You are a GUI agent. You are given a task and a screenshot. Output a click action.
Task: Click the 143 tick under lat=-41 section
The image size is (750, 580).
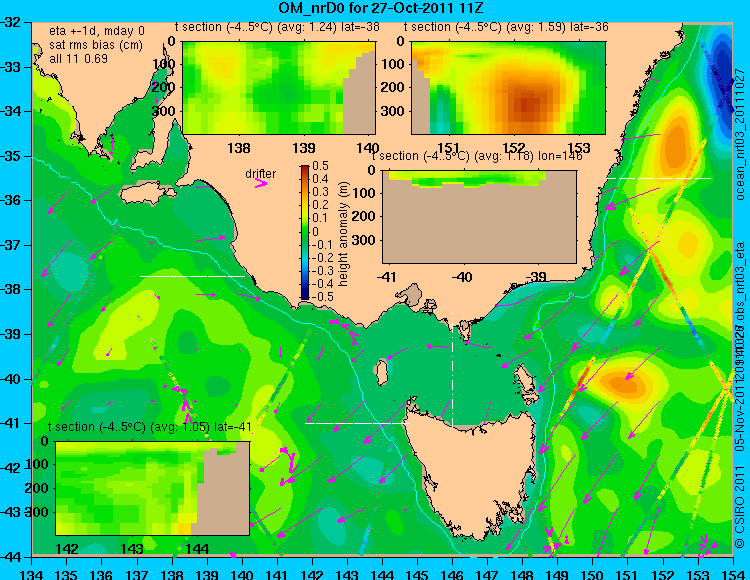tap(132, 548)
